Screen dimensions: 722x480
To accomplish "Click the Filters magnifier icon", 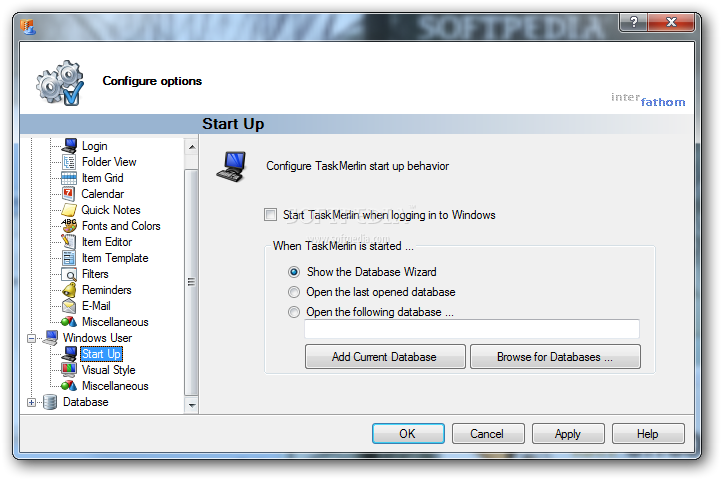I will pos(69,275).
